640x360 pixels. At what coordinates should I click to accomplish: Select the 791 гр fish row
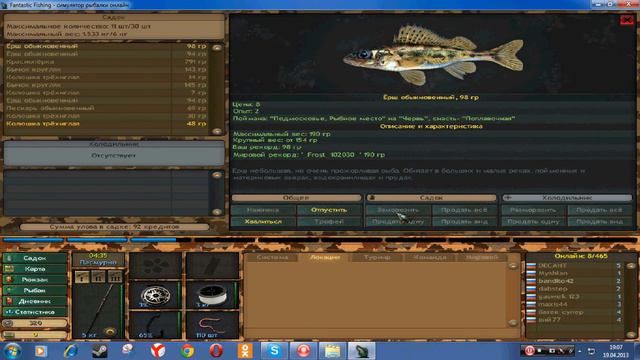coord(107,62)
